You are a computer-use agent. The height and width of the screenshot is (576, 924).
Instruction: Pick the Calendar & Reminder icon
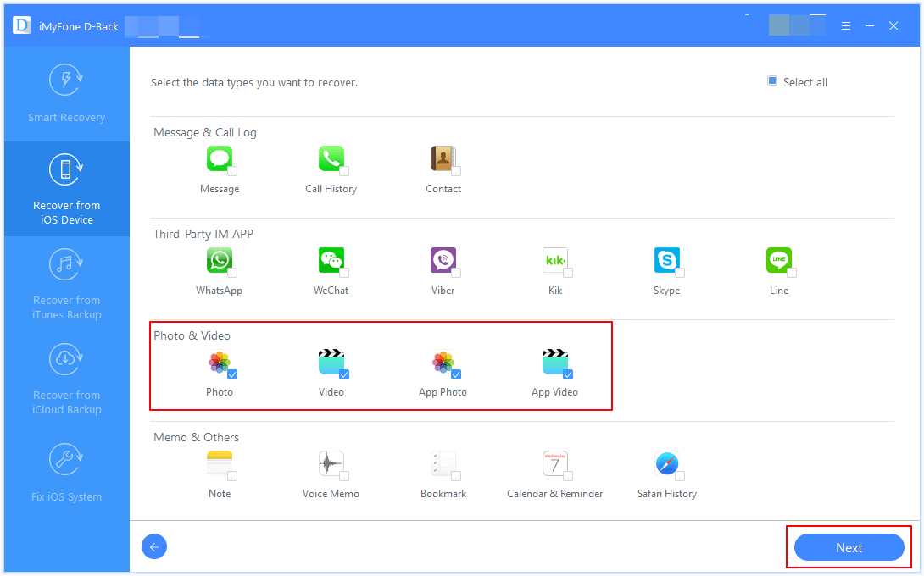[x=554, y=463]
